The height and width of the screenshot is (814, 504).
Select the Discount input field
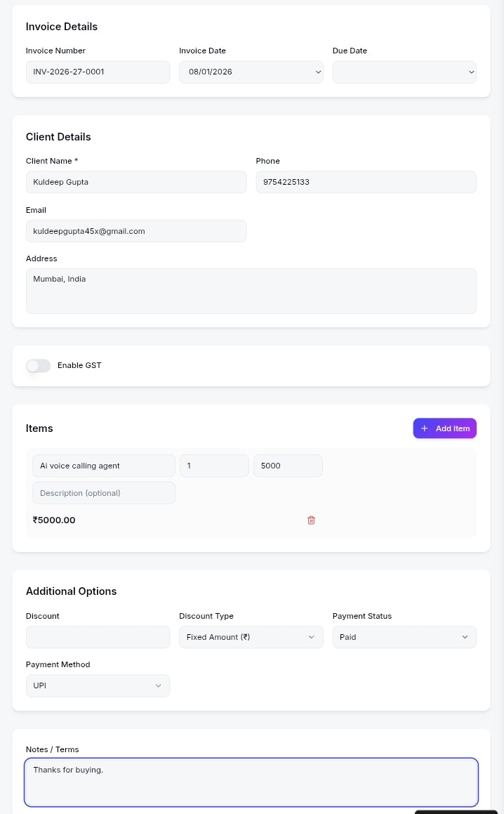point(98,637)
